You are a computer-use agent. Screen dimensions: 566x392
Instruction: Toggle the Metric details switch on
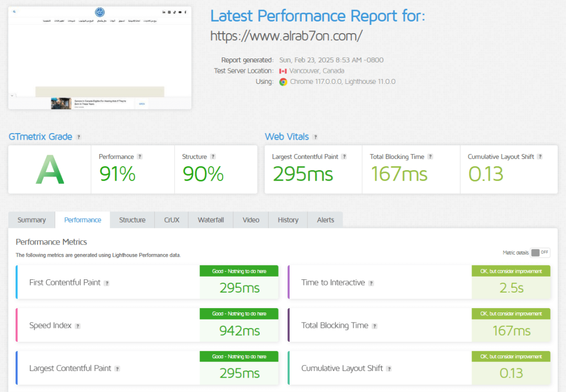click(540, 252)
